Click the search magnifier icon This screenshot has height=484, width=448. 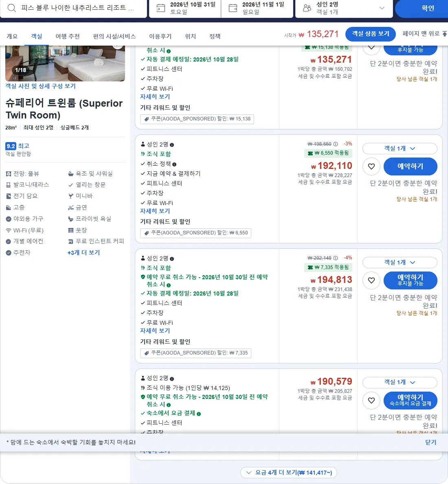point(11,8)
